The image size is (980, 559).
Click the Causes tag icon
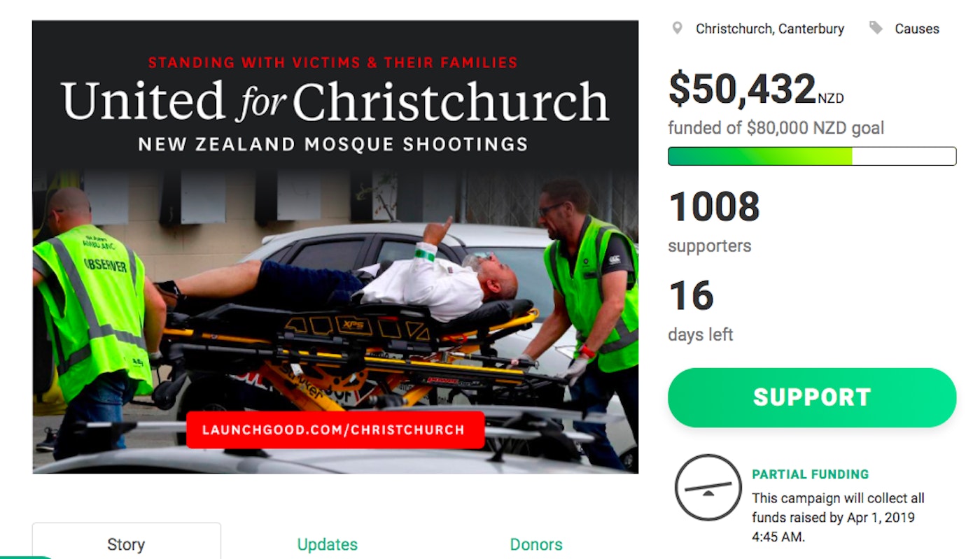click(x=876, y=28)
